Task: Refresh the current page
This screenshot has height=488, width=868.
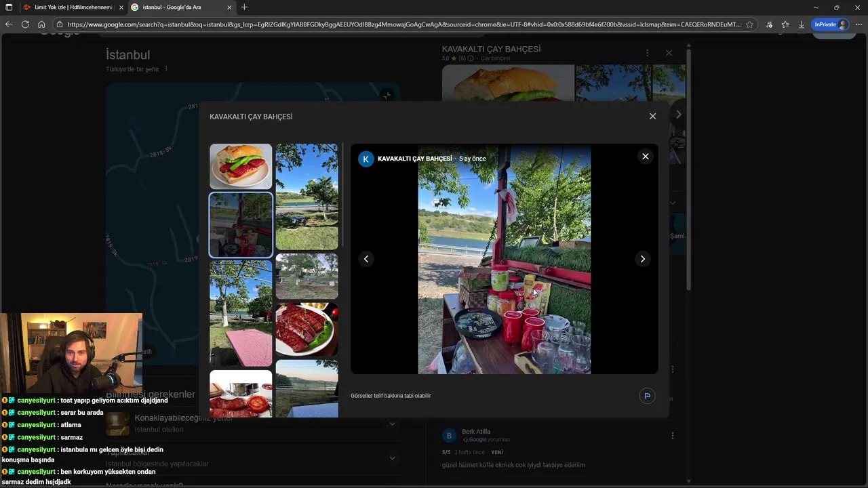Action: [25, 24]
